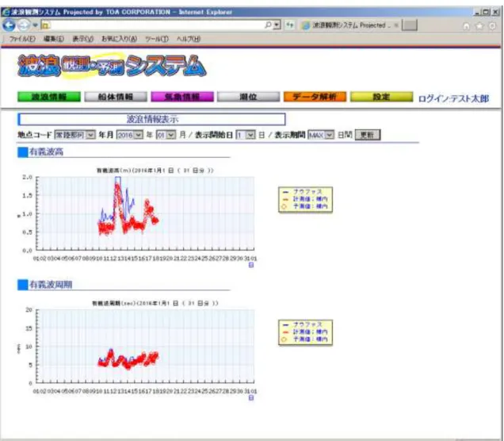This screenshot has height=441, width=504.
Task: Click the wave height chart title text
Action: click(x=155, y=171)
